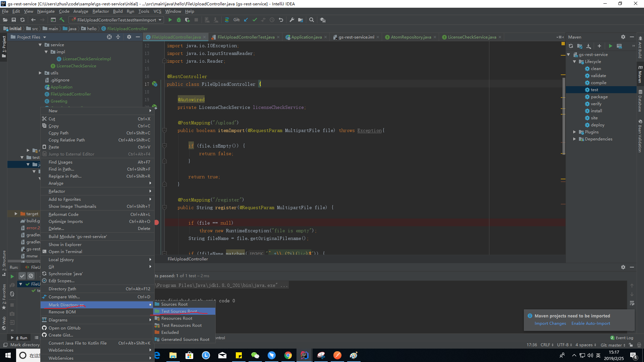Expand Maven Plugins node
This screenshot has width=644, height=362.
coord(575,132)
